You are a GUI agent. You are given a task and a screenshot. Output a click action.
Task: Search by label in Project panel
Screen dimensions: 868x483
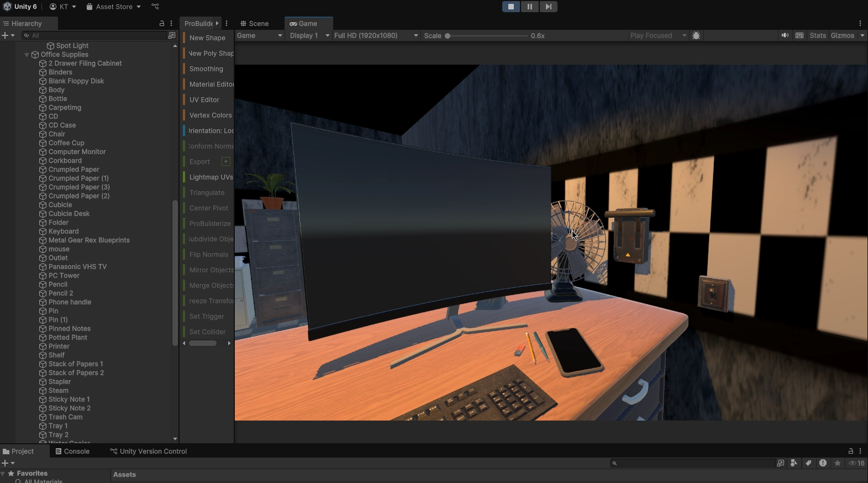point(808,463)
